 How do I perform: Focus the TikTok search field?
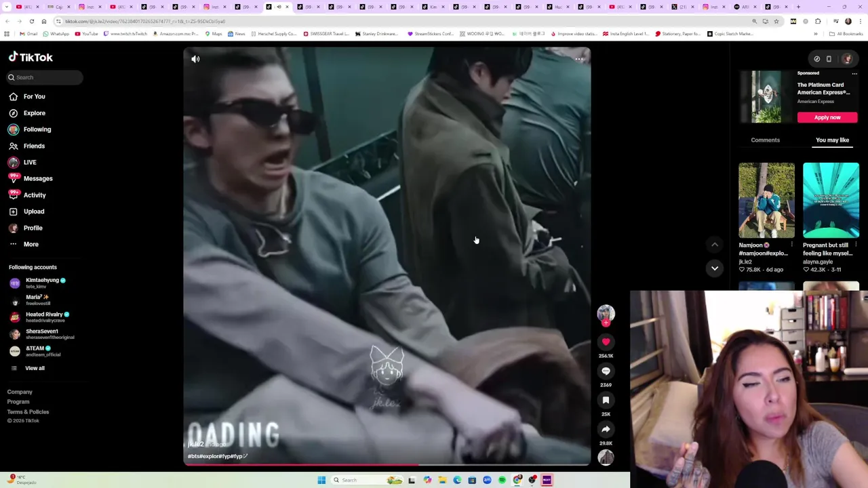tap(45, 77)
